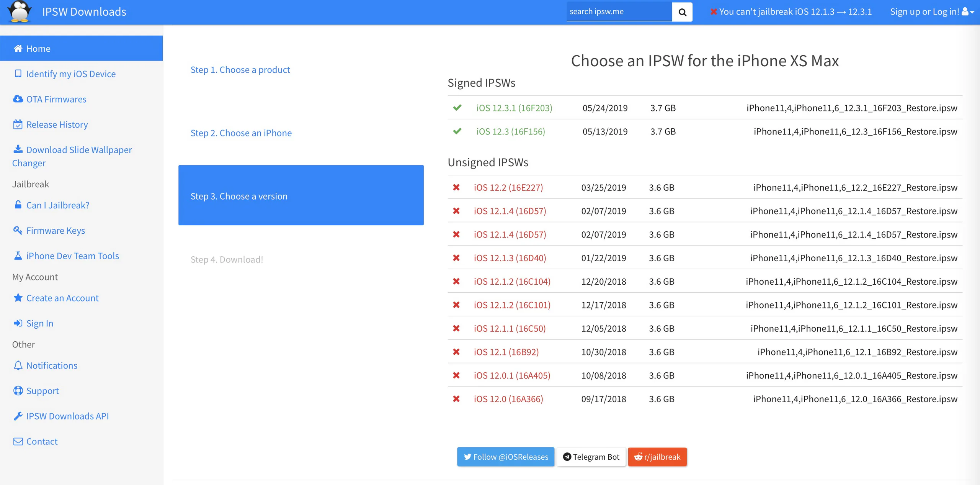Click the Identify my iOS Device tablet icon
Viewport: 980px width, 485px height.
pos(18,73)
